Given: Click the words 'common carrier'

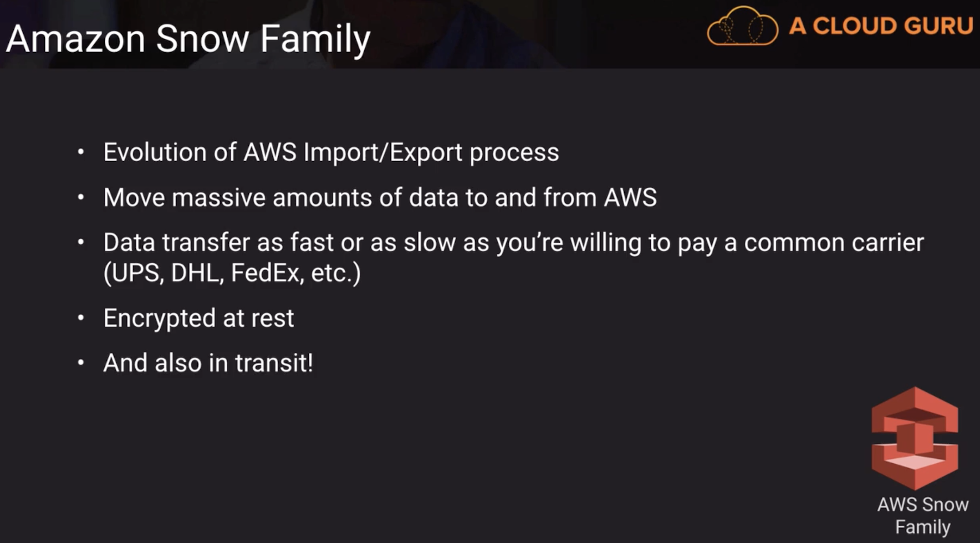Looking at the screenshot, I should coord(834,243).
